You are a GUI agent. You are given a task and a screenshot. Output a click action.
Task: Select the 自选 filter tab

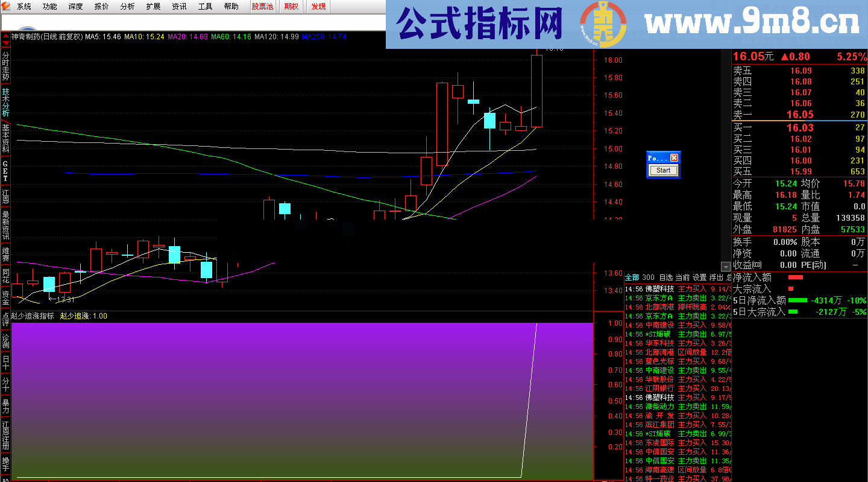coord(665,277)
